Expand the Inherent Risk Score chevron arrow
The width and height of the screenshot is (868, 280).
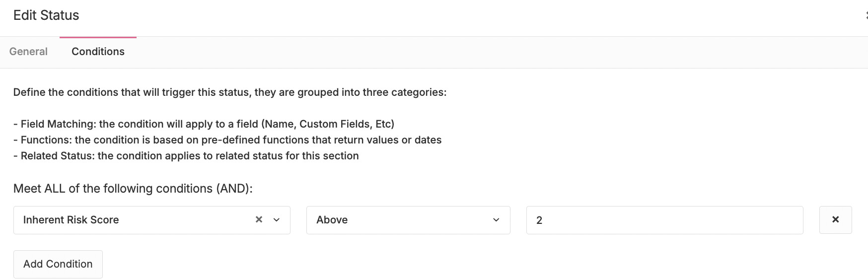277,220
